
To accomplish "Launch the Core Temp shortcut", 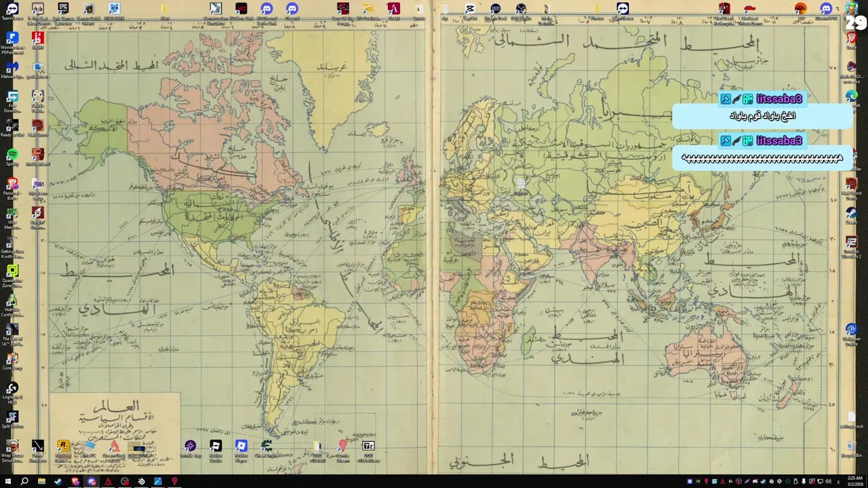I will click(x=12, y=361).
